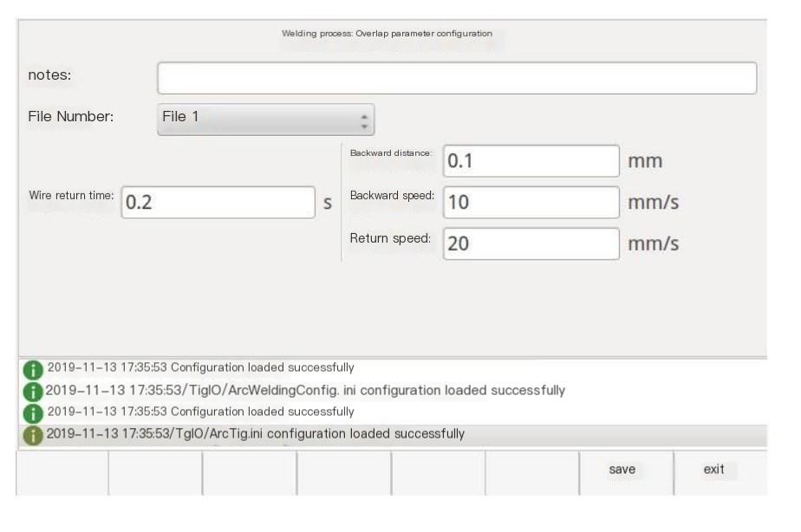Focus the Wire return time field
This screenshot has height=532, width=801.
tap(218, 203)
